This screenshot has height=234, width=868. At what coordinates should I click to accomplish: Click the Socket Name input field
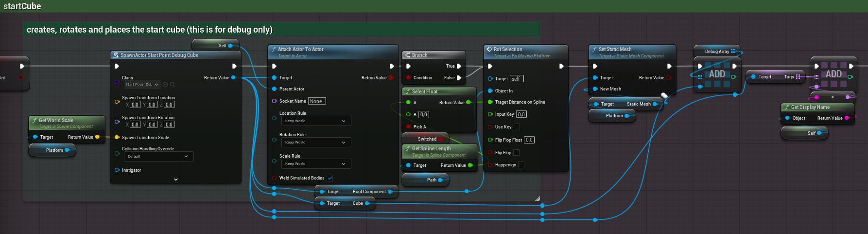(x=317, y=101)
